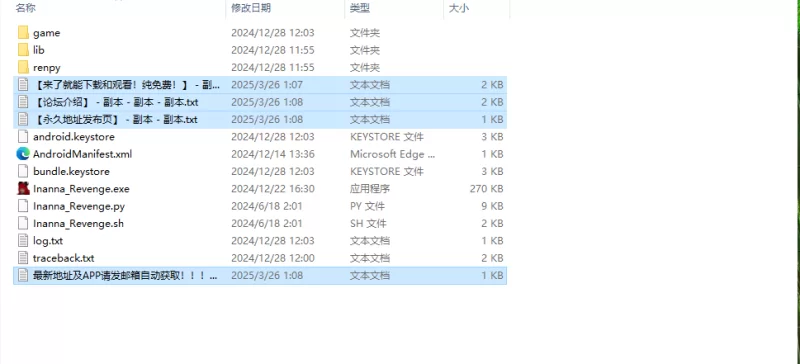This screenshot has height=364, width=800.
Task: Select the lib folder name
Action: pyautogui.click(x=39, y=50)
